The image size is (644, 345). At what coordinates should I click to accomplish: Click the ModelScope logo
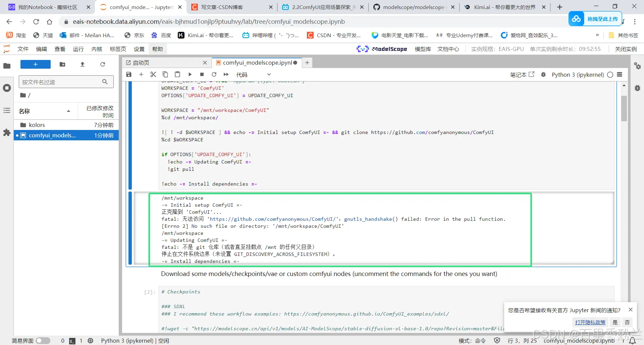[x=382, y=49]
